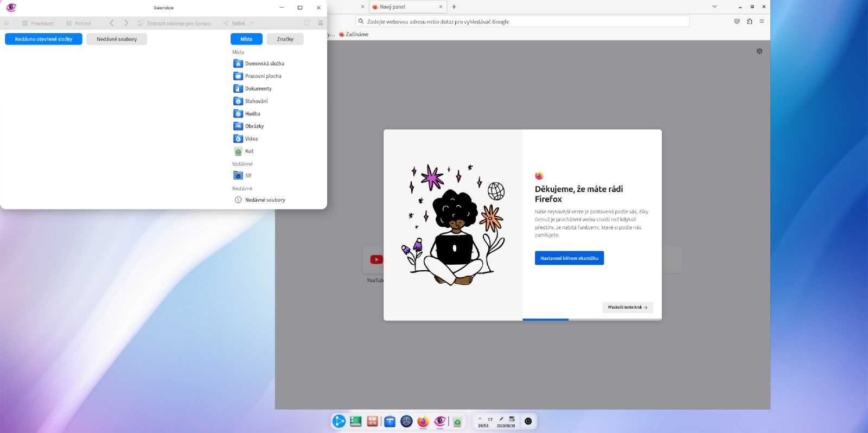
Task: Expand the Sdílet dropdown arrow
Action: [x=252, y=23]
